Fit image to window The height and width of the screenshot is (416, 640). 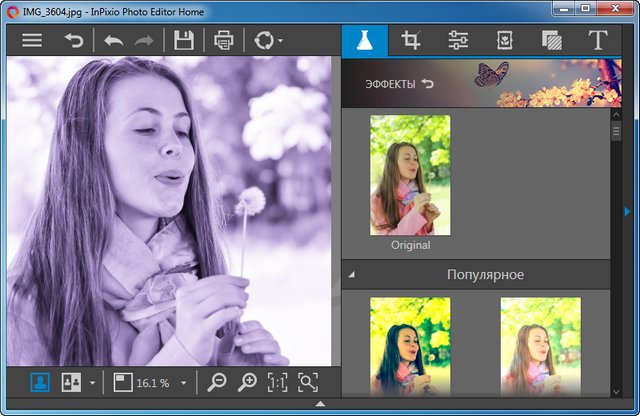[308, 383]
